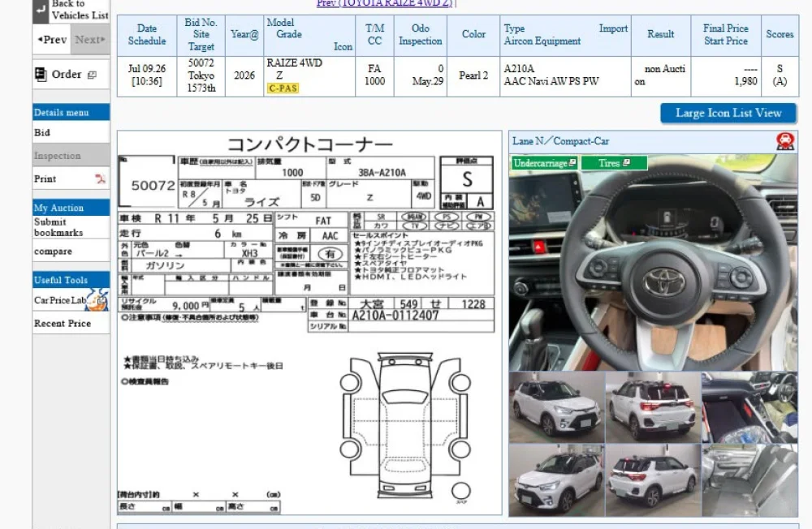Click chassis number A210A-0112407 on the sheet

tap(395, 316)
